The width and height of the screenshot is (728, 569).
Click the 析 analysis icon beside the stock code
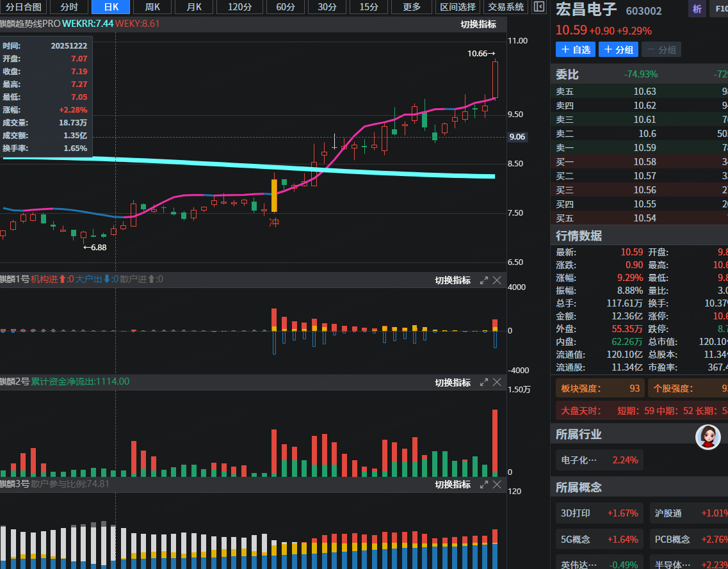pos(697,10)
